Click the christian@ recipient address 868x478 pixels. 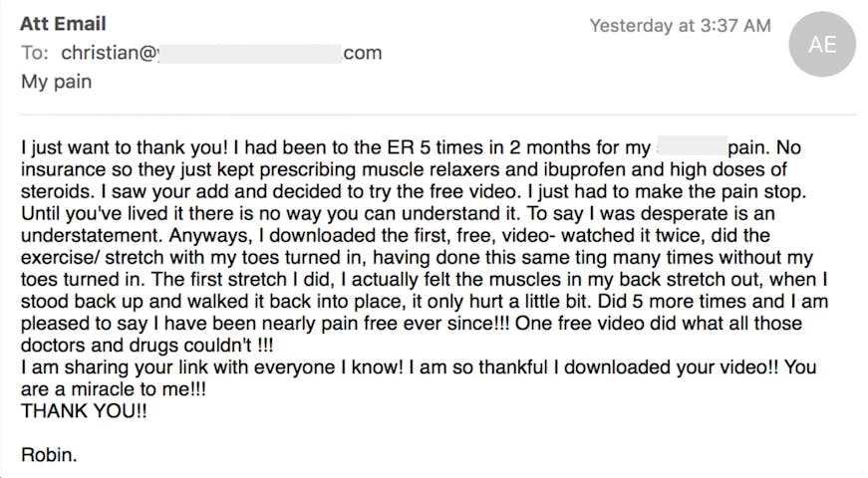221,53
